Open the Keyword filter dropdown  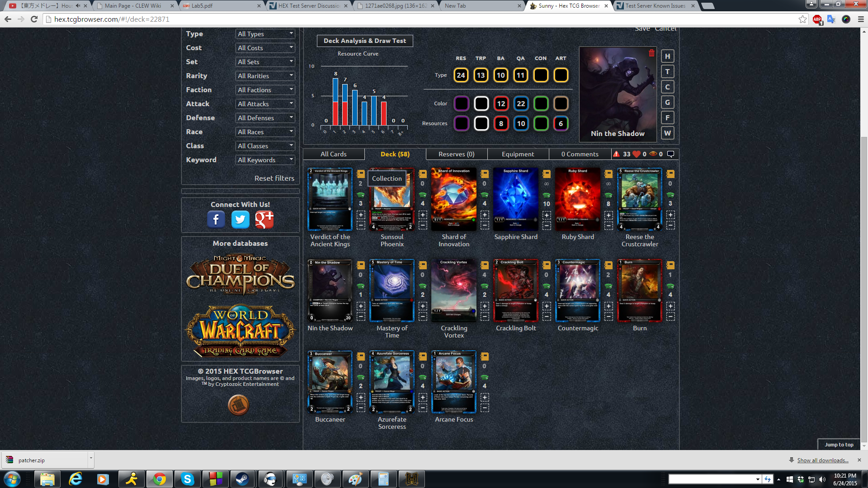tap(265, 160)
